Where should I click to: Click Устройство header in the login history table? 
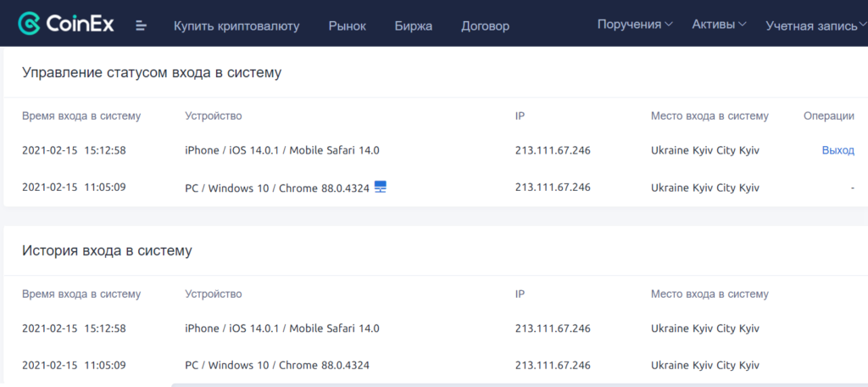(x=213, y=294)
